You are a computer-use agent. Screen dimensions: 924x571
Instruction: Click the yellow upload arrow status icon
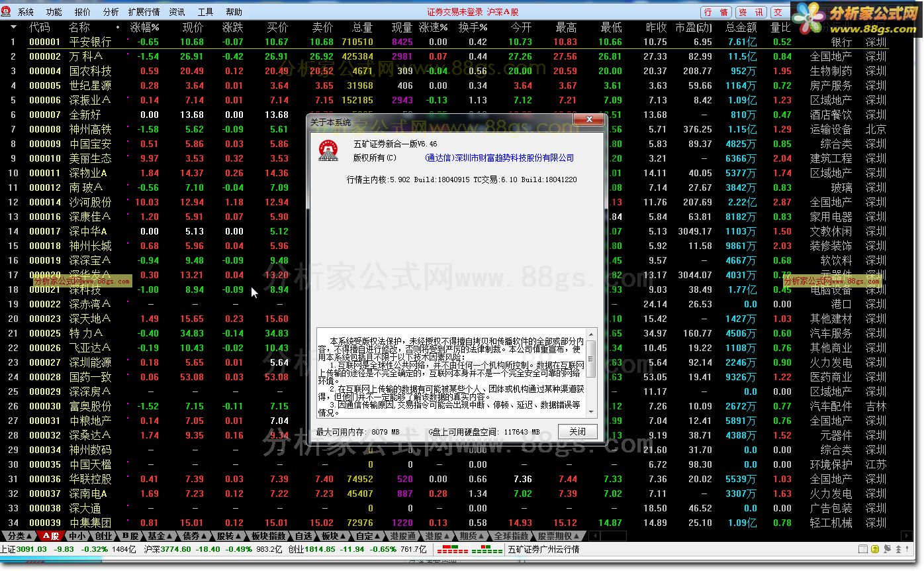click(x=874, y=549)
